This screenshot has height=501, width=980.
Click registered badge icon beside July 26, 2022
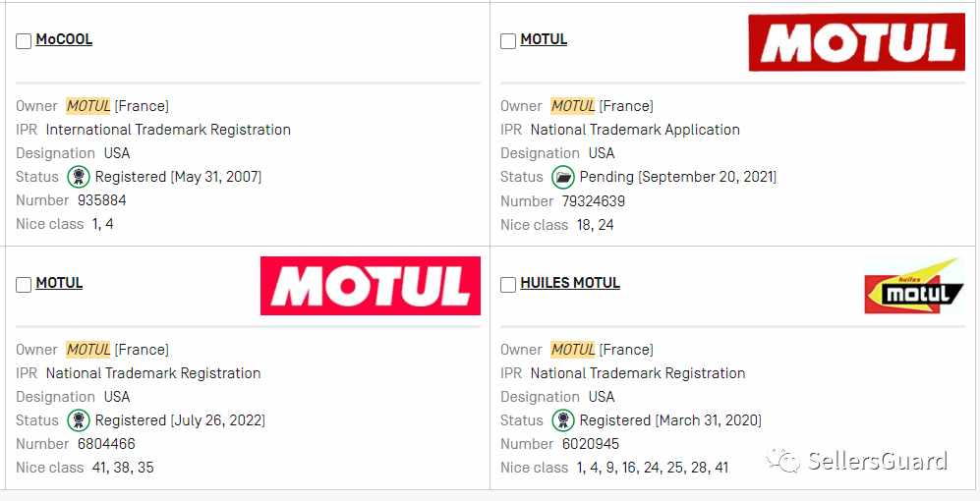click(79, 420)
